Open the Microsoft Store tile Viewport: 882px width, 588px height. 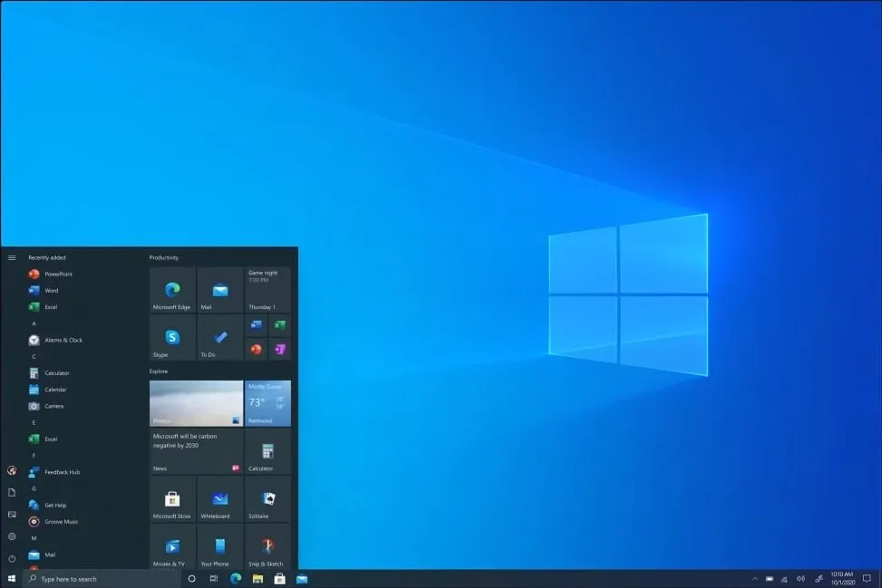tap(172, 499)
